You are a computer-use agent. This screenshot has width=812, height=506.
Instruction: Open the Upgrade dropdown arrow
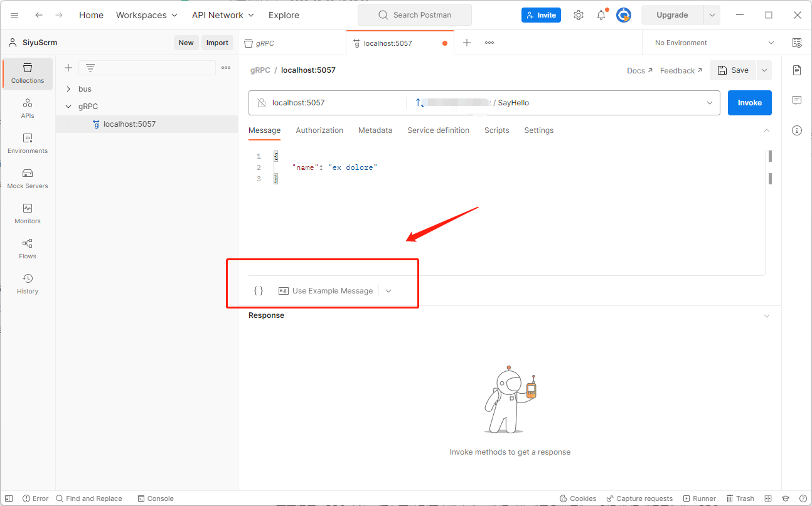click(x=712, y=15)
